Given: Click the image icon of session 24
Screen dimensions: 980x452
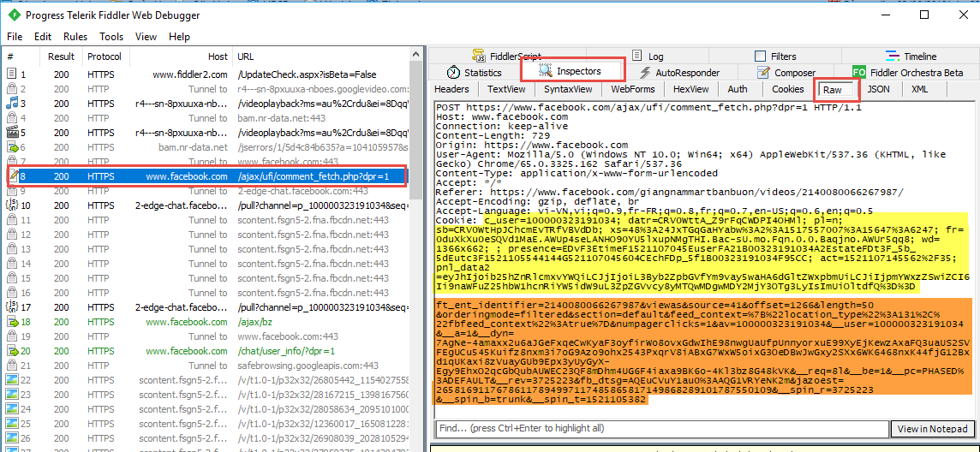Looking at the screenshot, I should [11, 409].
